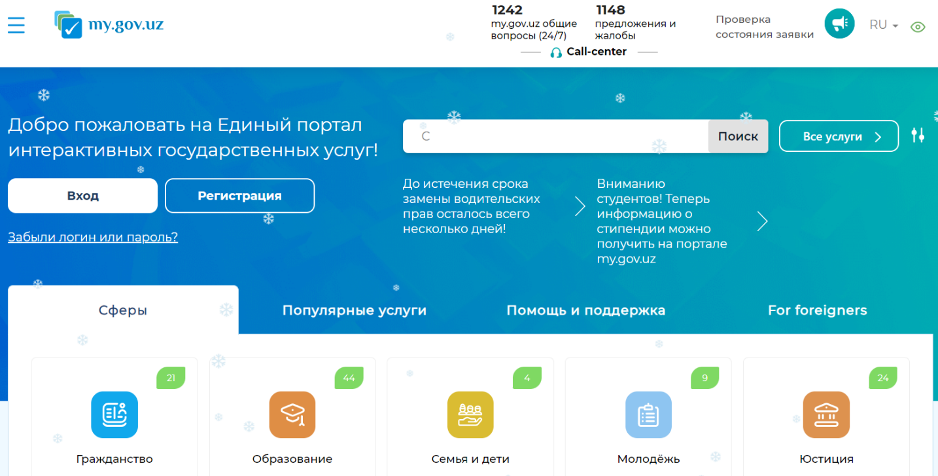Click the Образование graduation cap icon

tap(292, 414)
